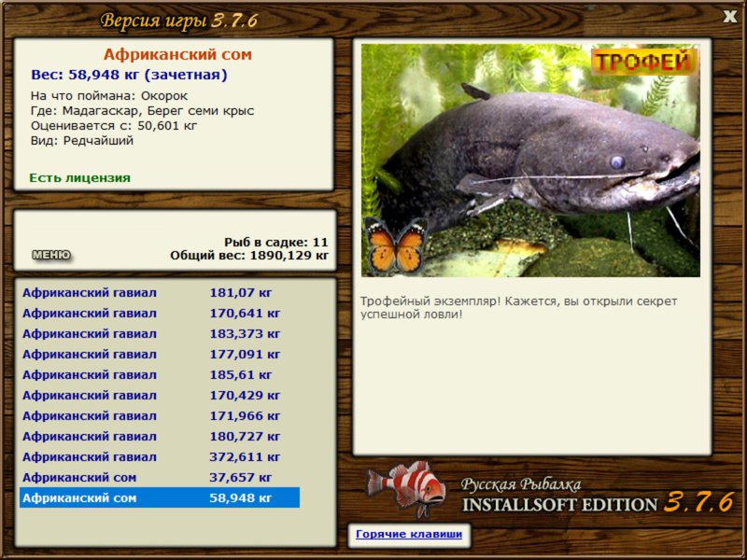Select Африканский гавиал 177,091 кг row
This screenshot has width=747, height=560.
click(160, 355)
